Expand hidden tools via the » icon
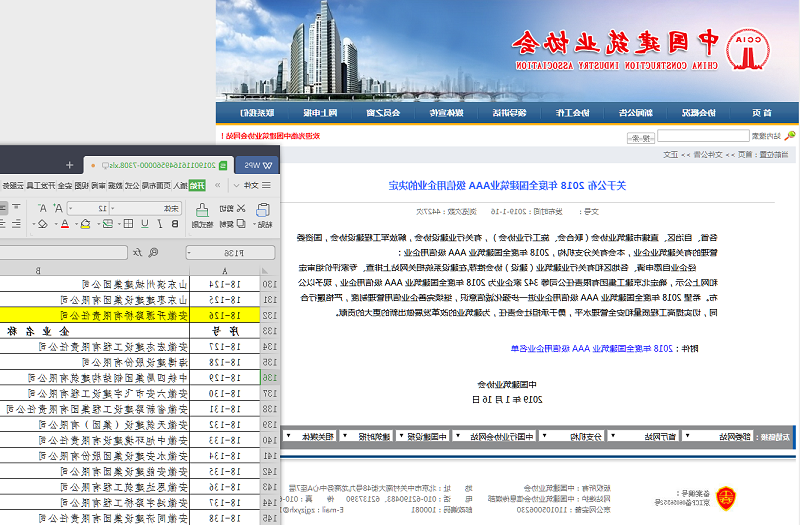Viewport: 800px width, 525px height. tap(218, 185)
